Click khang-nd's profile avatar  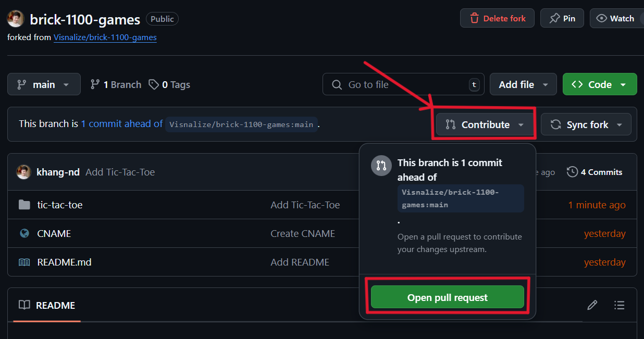pyautogui.click(x=24, y=172)
